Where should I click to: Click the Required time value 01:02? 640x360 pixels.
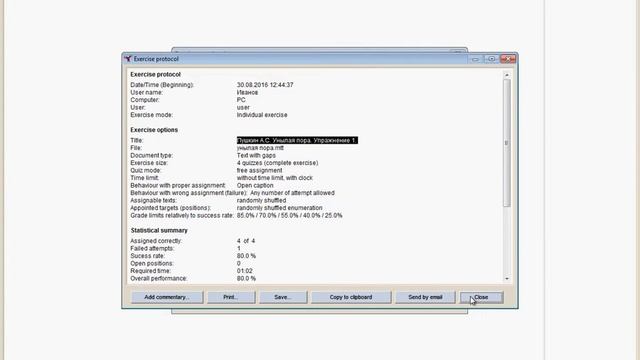[244, 271]
